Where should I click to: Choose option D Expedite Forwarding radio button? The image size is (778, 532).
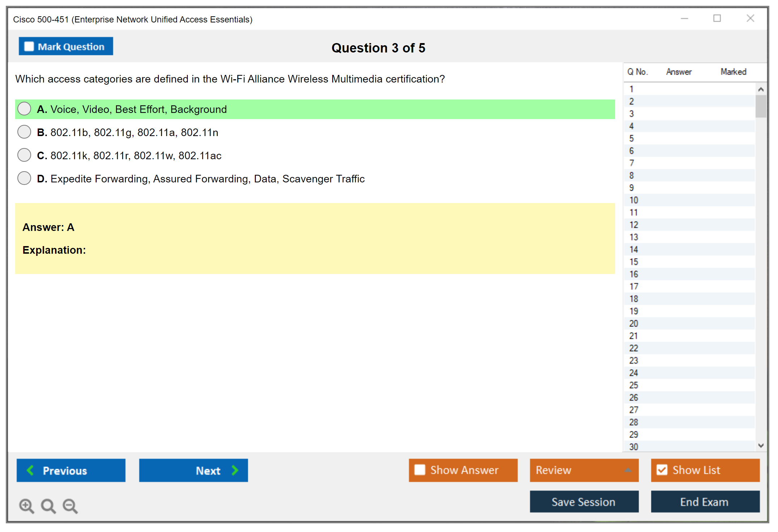pyautogui.click(x=24, y=178)
